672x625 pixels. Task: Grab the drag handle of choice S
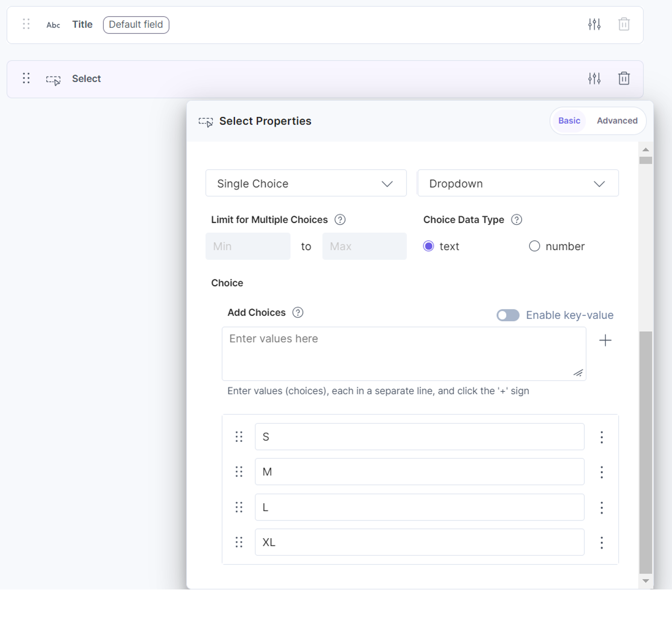click(239, 437)
